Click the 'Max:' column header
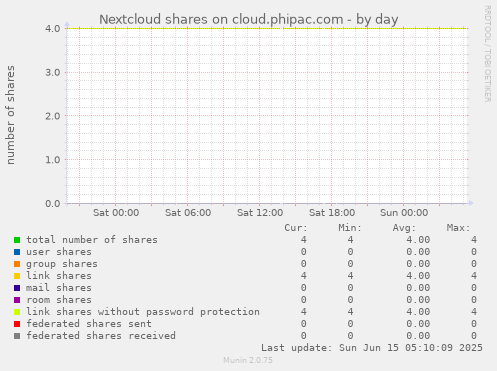497x371 pixels. [458, 228]
